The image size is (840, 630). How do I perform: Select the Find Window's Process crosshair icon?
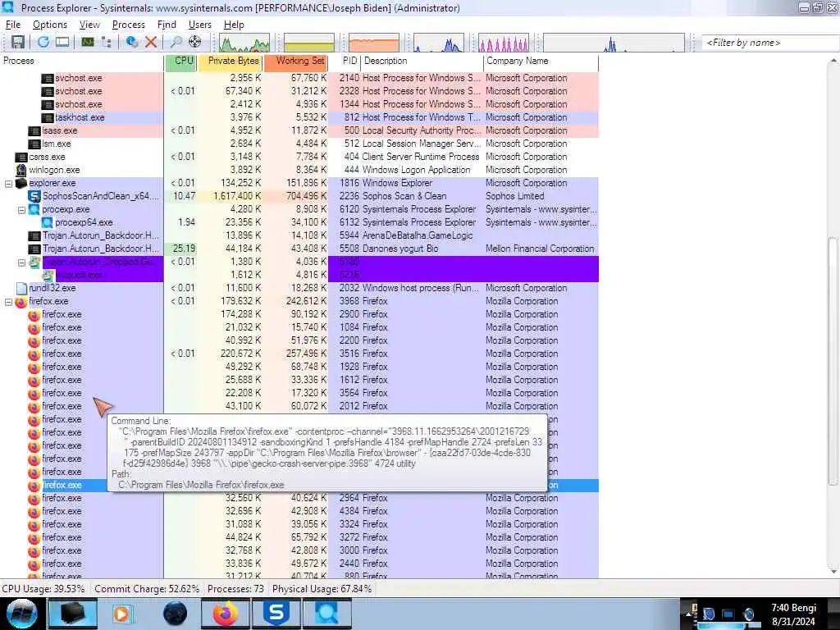(195, 42)
